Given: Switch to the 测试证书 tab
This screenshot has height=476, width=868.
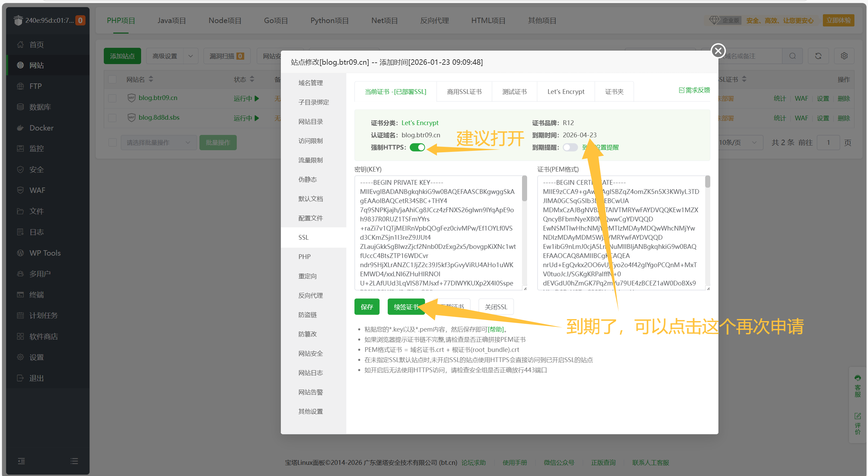Looking at the screenshot, I should point(514,91).
